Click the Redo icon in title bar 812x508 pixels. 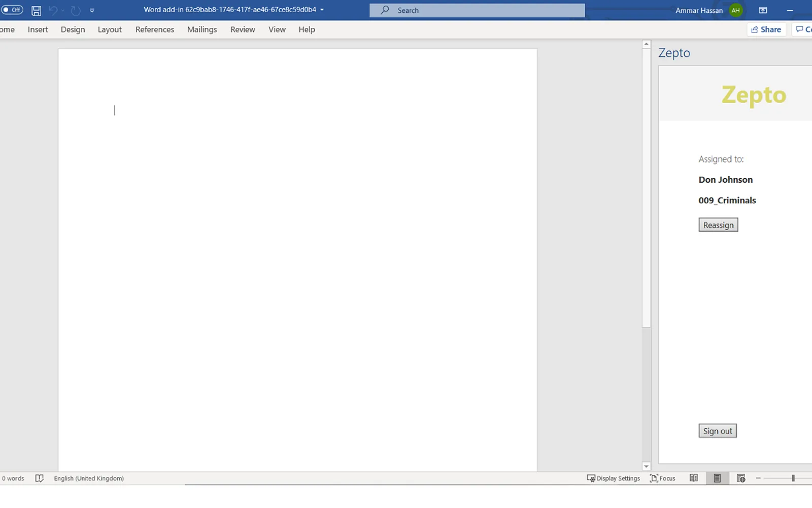click(x=76, y=10)
